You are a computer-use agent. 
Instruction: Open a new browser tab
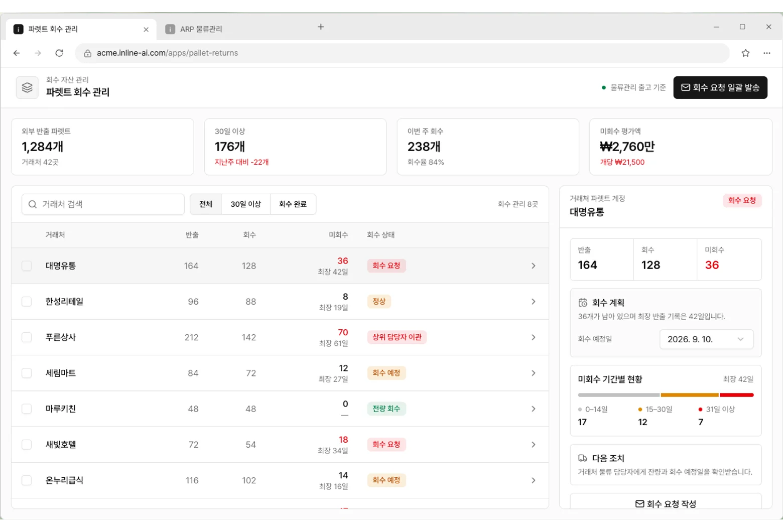(321, 27)
